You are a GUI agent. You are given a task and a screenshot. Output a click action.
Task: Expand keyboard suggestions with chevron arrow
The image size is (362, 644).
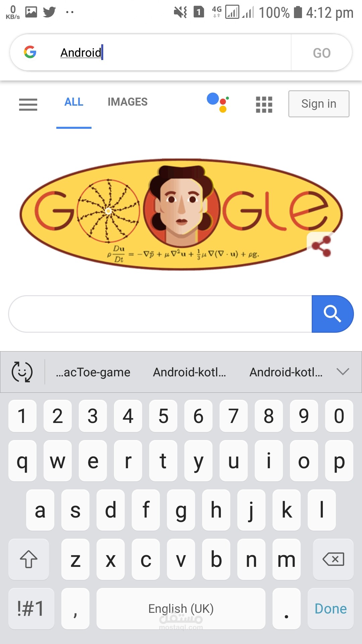coord(343,372)
